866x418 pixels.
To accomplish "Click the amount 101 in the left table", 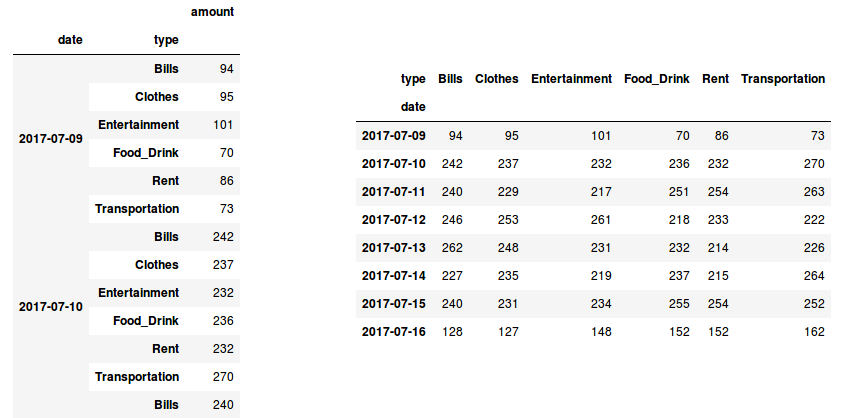I will [222, 125].
